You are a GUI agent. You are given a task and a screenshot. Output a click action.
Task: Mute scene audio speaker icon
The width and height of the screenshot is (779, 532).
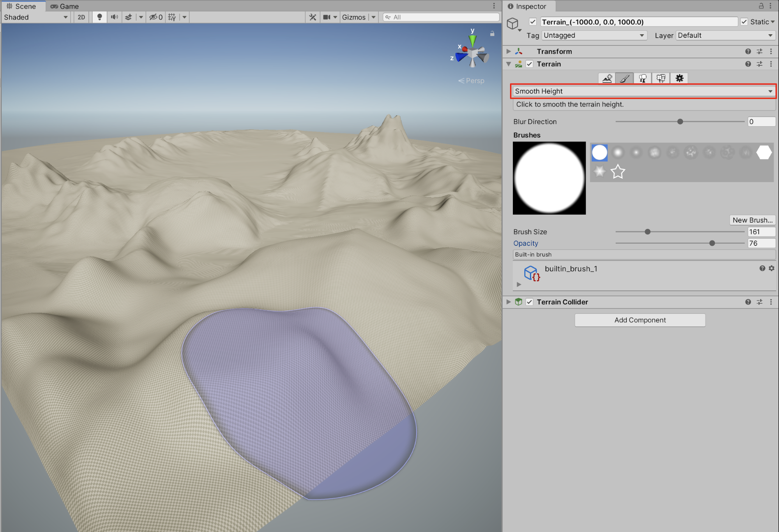[114, 17]
